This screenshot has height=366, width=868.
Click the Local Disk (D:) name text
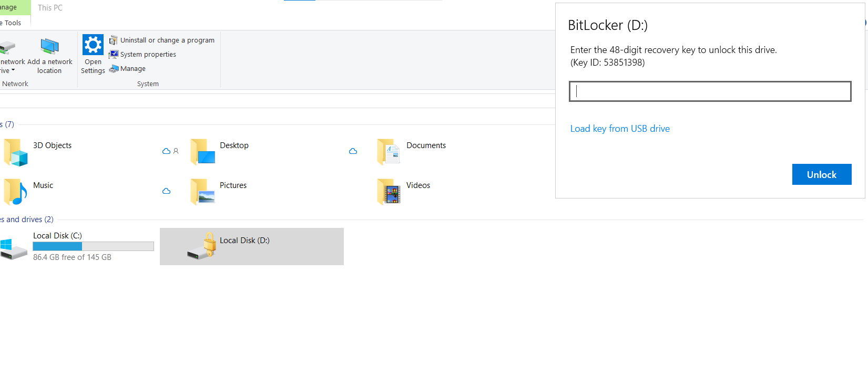coord(244,240)
